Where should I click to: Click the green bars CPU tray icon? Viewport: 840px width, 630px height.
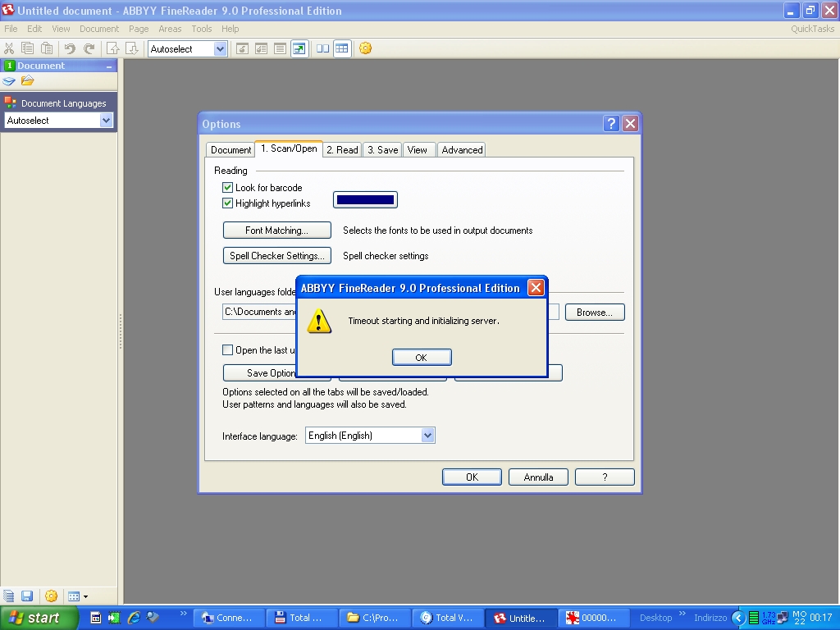(x=754, y=618)
